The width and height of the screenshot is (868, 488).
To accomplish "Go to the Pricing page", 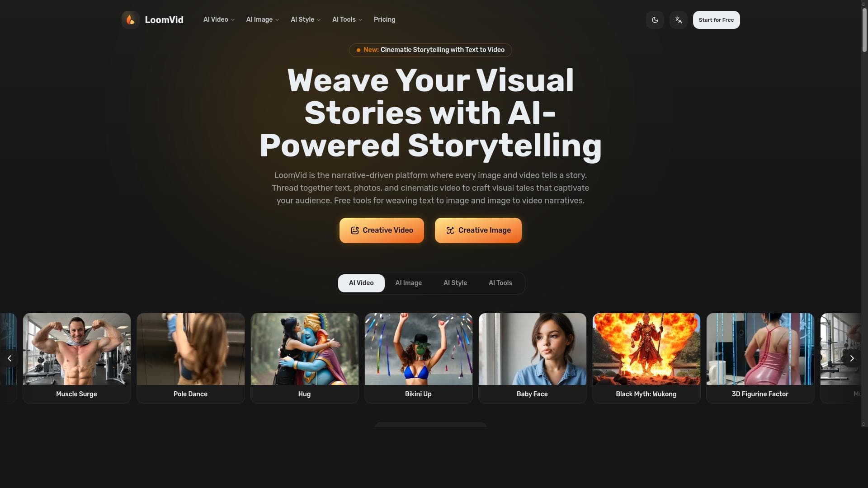I will tap(384, 19).
